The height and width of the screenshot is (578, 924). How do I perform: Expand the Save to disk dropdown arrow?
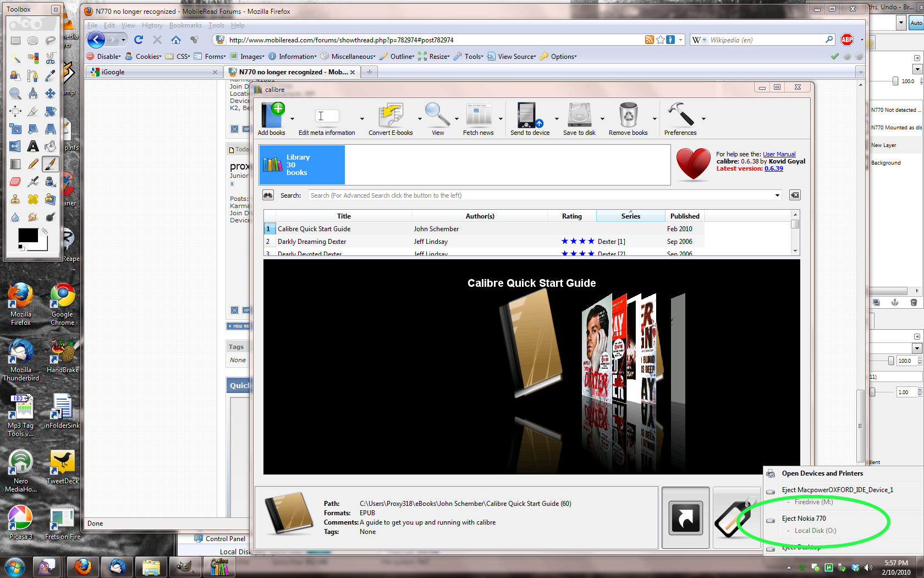click(x=602, y=119)
